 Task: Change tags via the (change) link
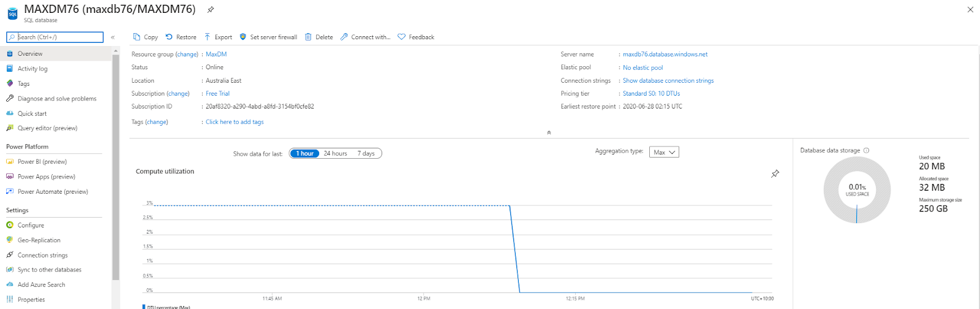pyautogui.click(x=156, y=122)
